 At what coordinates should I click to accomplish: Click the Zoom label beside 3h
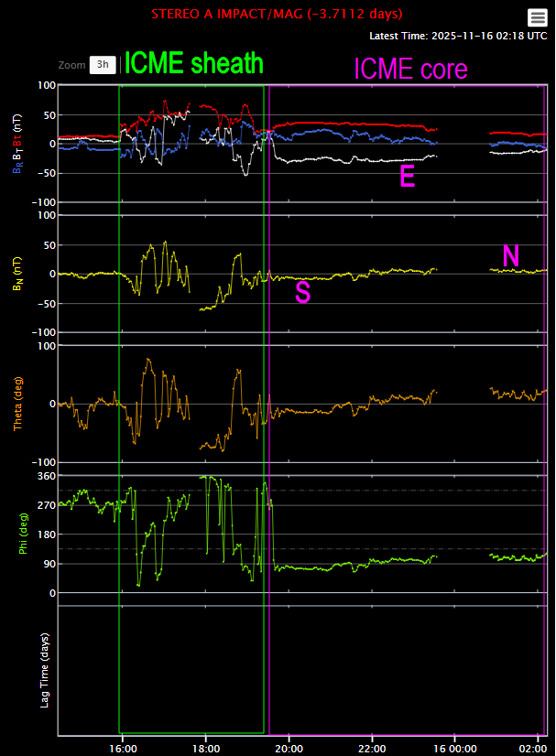pos(72,65)
